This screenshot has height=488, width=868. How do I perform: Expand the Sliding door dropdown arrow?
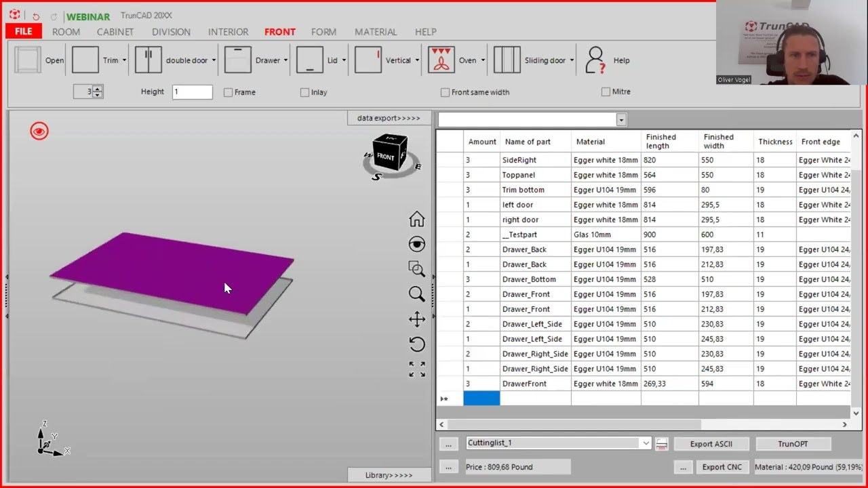click(572, 60)
